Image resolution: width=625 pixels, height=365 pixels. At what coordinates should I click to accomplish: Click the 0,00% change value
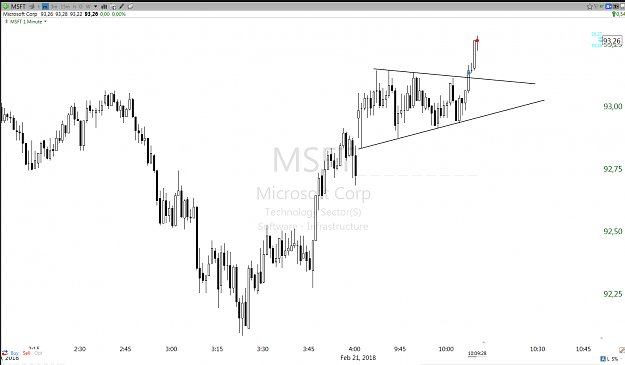click(119, 14)
